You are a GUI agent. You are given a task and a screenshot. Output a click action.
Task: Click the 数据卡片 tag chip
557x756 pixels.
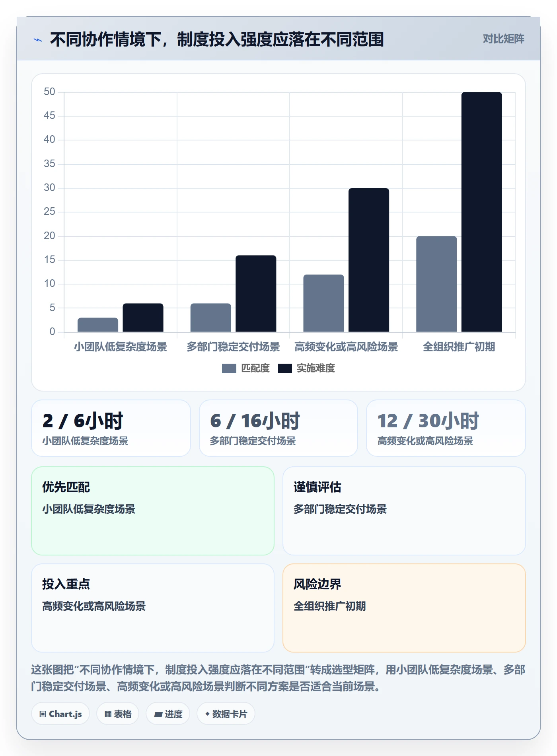click(226, 714)
